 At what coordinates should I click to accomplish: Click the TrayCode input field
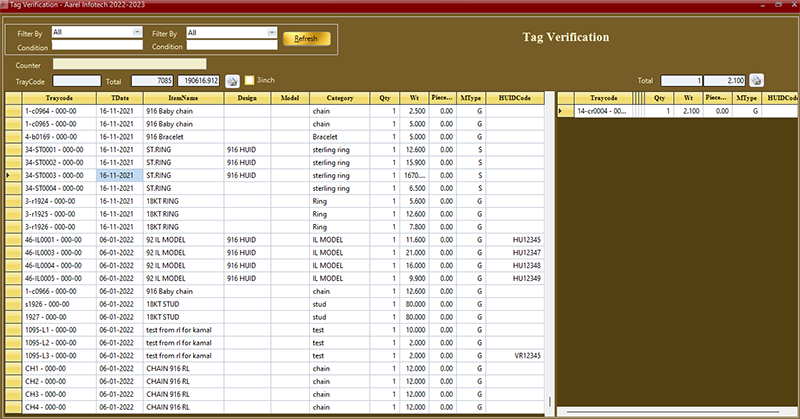77,81
